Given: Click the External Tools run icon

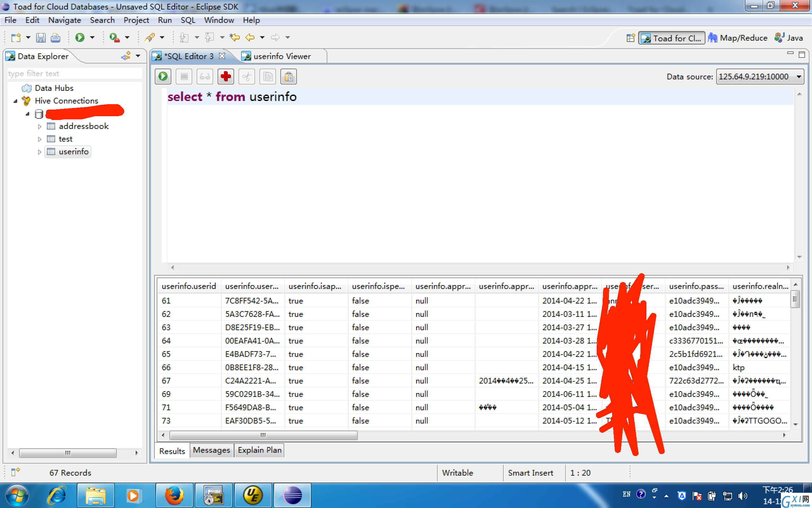Looking at the screenshot, I should click(115, 37).
